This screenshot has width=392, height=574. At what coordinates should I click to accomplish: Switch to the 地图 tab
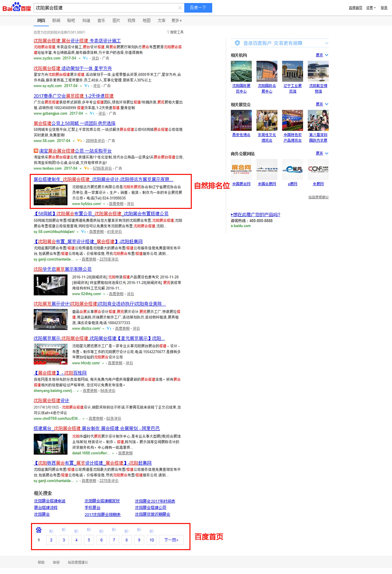[x=147, y=21]
